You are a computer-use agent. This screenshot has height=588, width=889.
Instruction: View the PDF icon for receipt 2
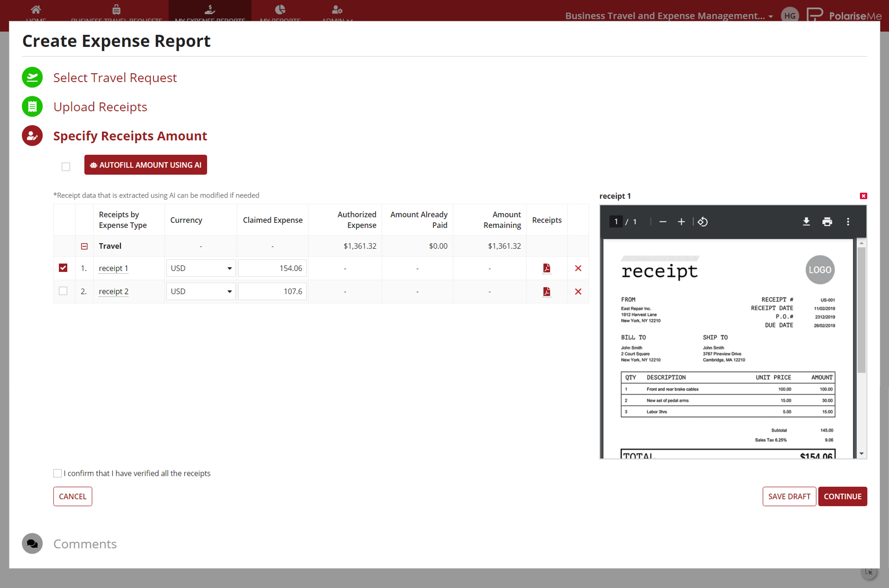[x=547, y=291]
